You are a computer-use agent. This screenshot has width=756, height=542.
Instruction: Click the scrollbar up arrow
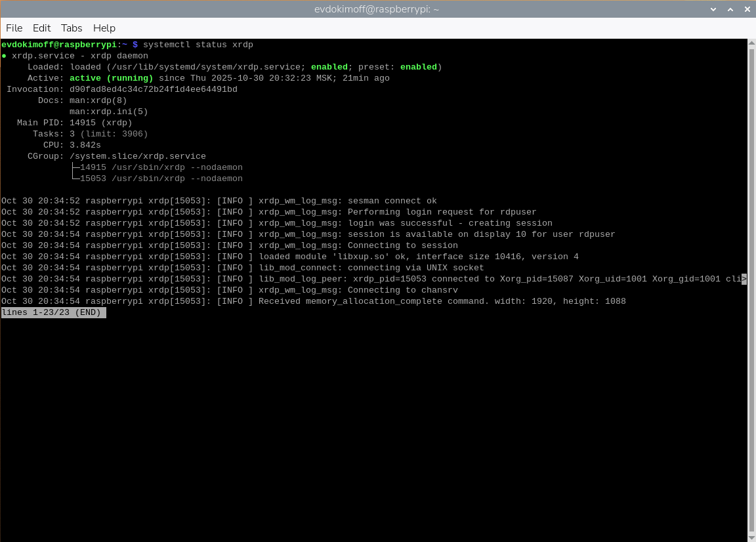pos(751,43)
